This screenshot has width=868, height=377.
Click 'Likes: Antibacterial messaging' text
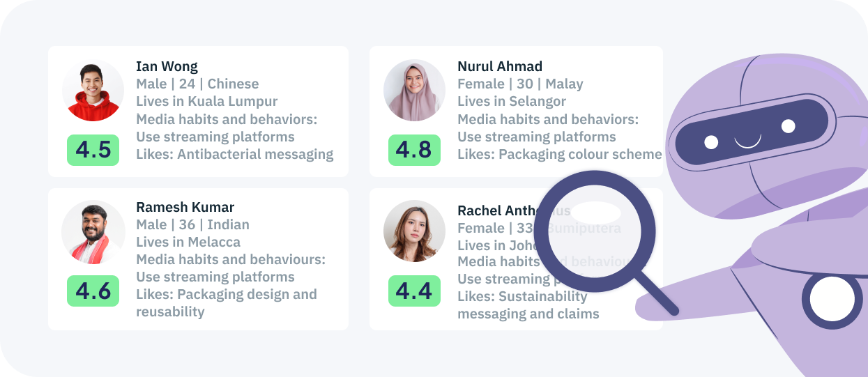235,154
